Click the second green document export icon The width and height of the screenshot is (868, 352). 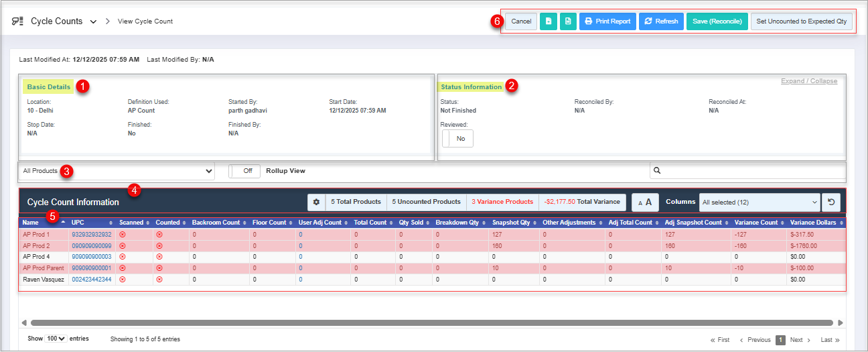click(x=567, y=21)
